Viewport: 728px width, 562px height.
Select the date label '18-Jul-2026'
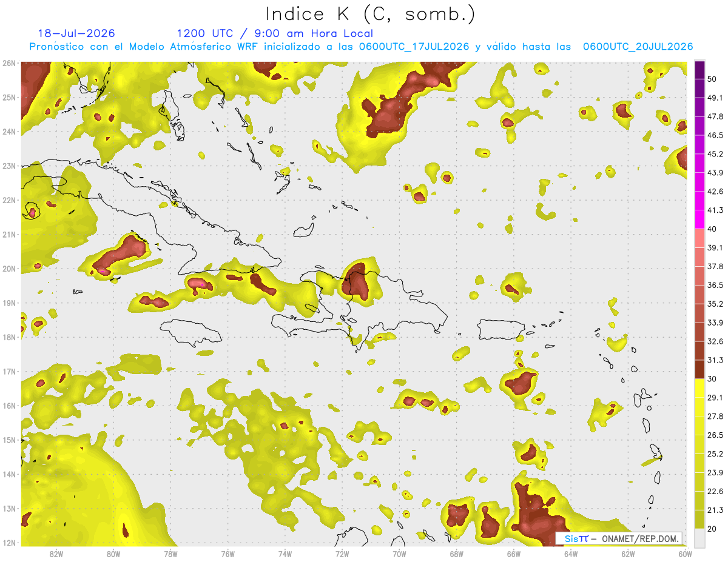tap(76, 33)
